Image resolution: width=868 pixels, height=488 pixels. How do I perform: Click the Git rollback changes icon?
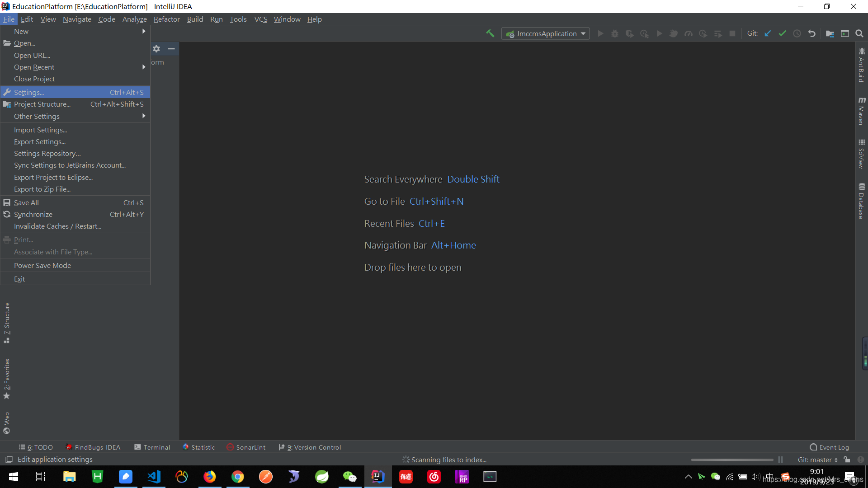coord(811,34)
